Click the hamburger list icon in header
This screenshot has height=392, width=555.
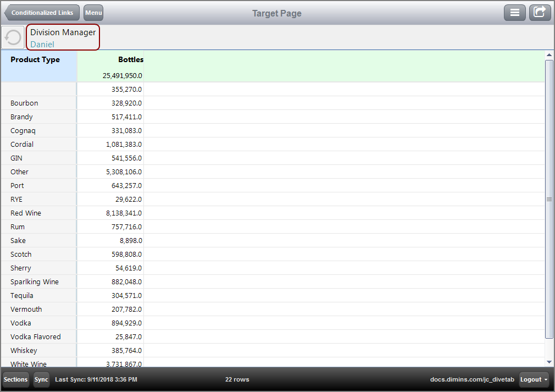(514, 13)
